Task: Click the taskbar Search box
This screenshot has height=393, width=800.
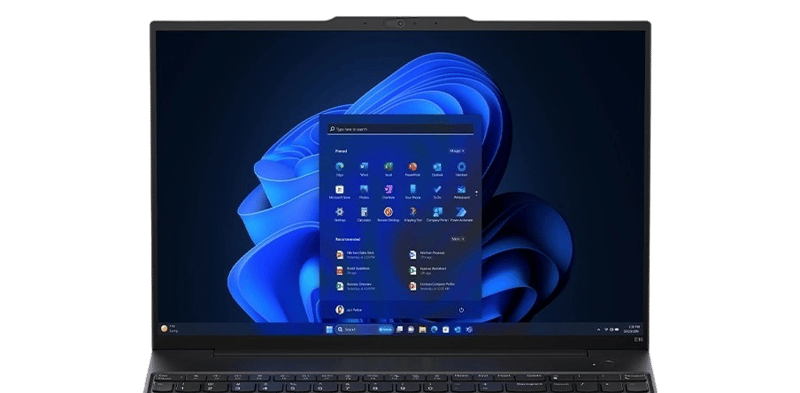Action: click(365, 330)
